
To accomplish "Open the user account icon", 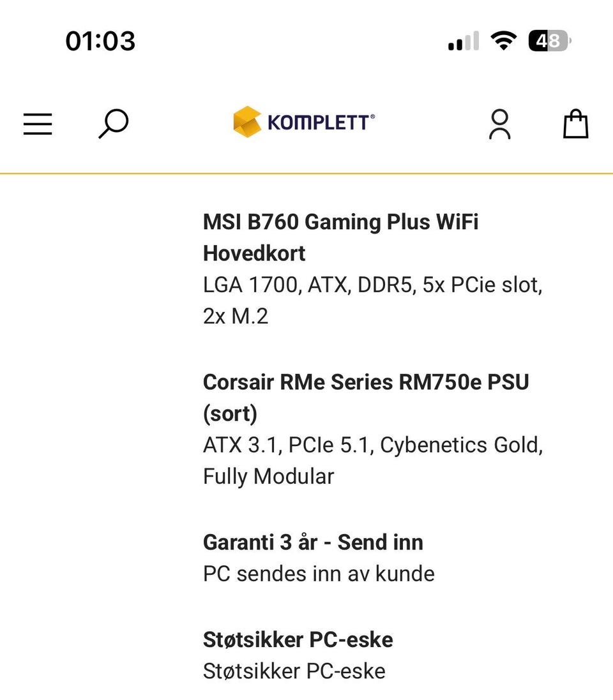I will (499, 124).
